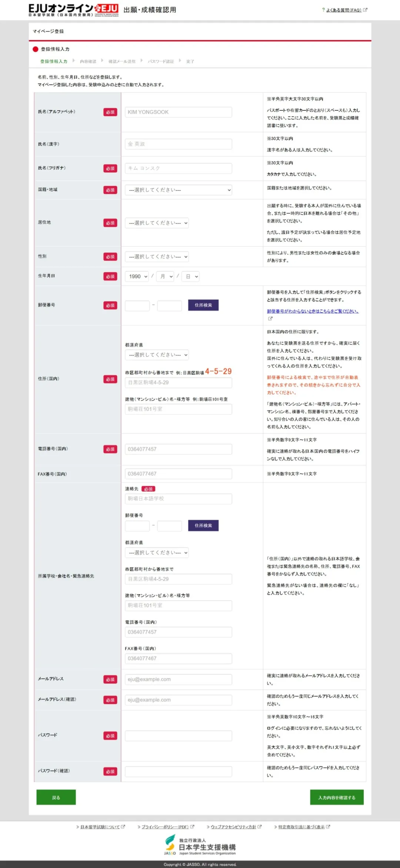This screenshot has width=400, height=868.
Task: Open the birth month (月) dropdown
Action: (x=165, y=276)
